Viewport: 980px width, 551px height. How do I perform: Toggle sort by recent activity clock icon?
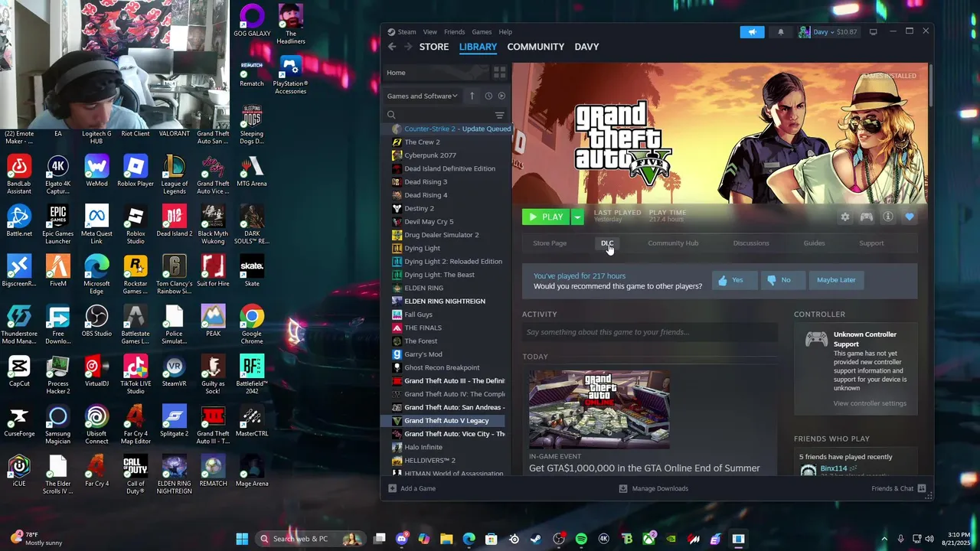[488, 96]
